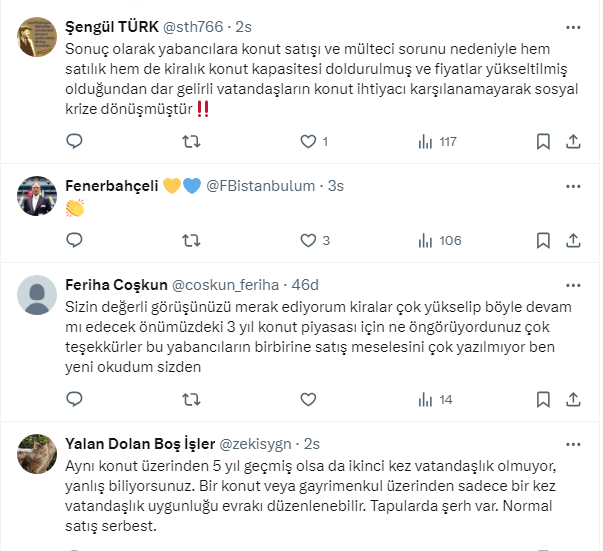The width and height of the screenshot is (603, 551).
Task: Open Yalan Dolan Boş İşler's cat avatar
Action: [x=38, y=454]
